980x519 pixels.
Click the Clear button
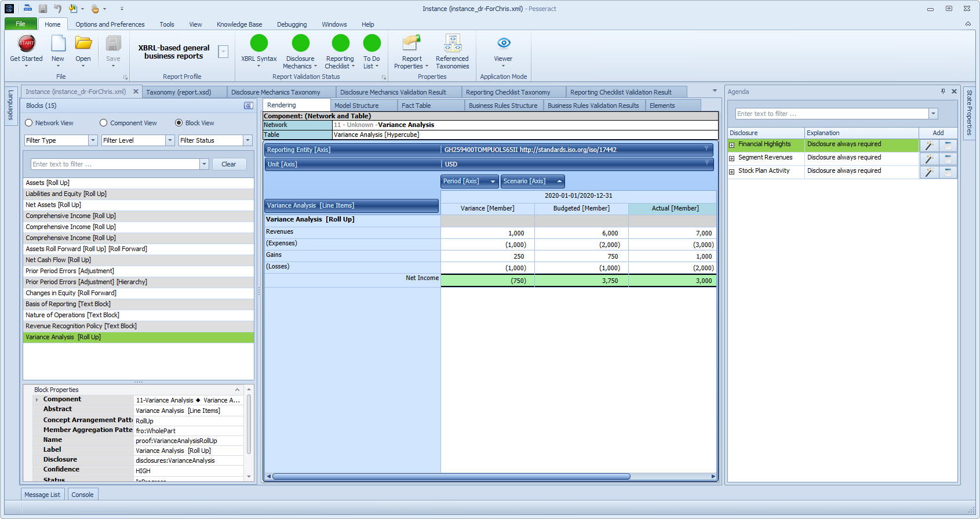coord(229,164)
